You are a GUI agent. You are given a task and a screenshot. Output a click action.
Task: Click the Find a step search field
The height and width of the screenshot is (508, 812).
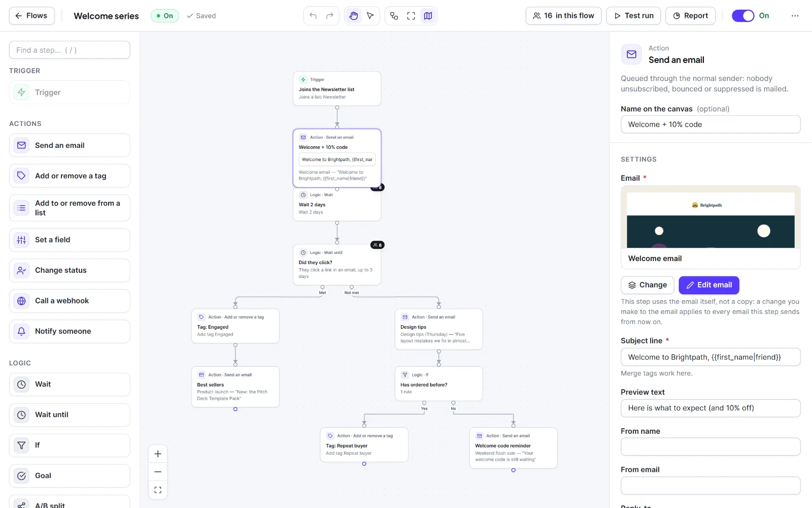pyautogui.click(x=70, y=50)
